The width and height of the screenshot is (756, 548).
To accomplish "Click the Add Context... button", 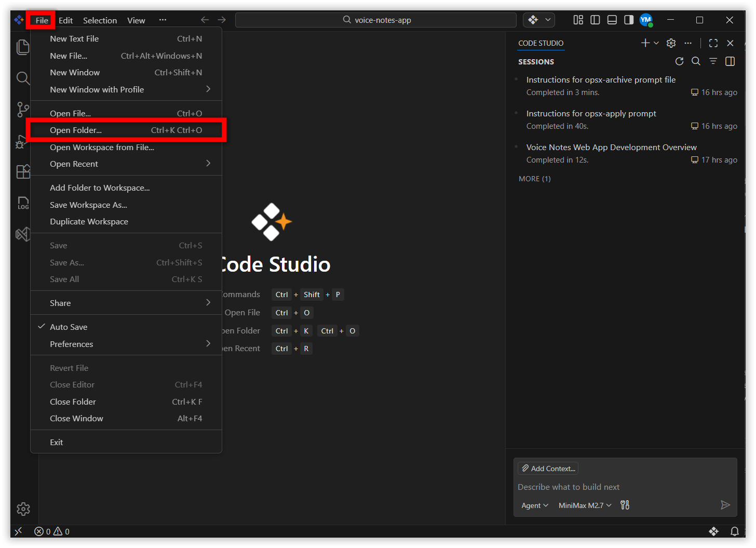I will coord(548,469).
